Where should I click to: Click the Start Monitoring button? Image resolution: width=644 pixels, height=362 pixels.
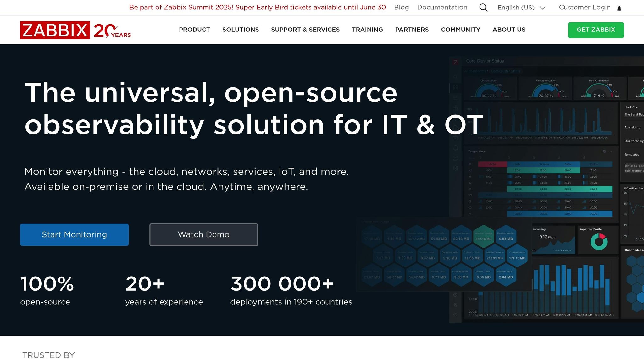75,235
